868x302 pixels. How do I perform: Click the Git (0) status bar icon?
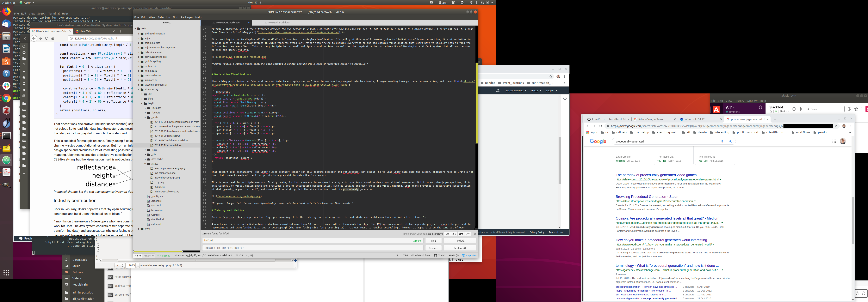pyautogui.click(x=454, y=256)
